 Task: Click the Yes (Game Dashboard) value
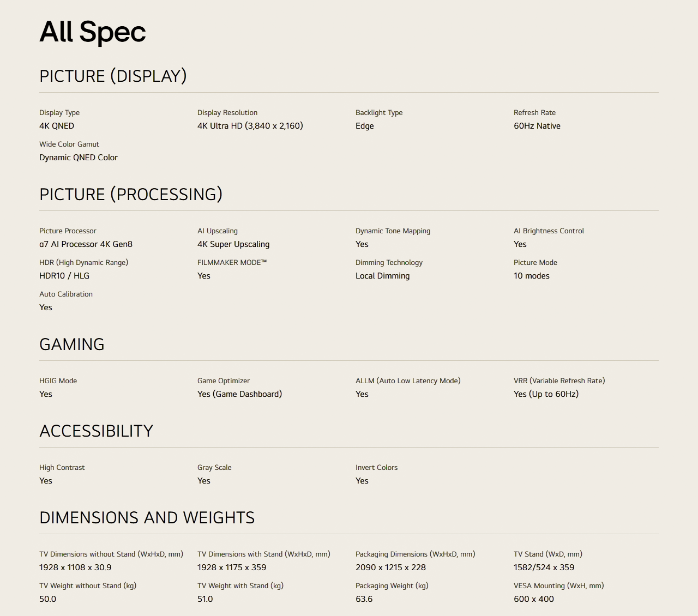coord(239,394)
